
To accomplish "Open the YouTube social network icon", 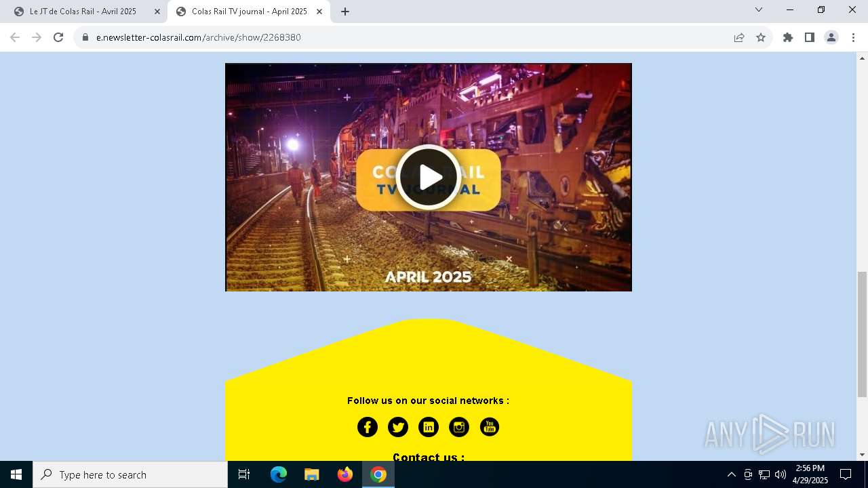I will click(490, 427).
